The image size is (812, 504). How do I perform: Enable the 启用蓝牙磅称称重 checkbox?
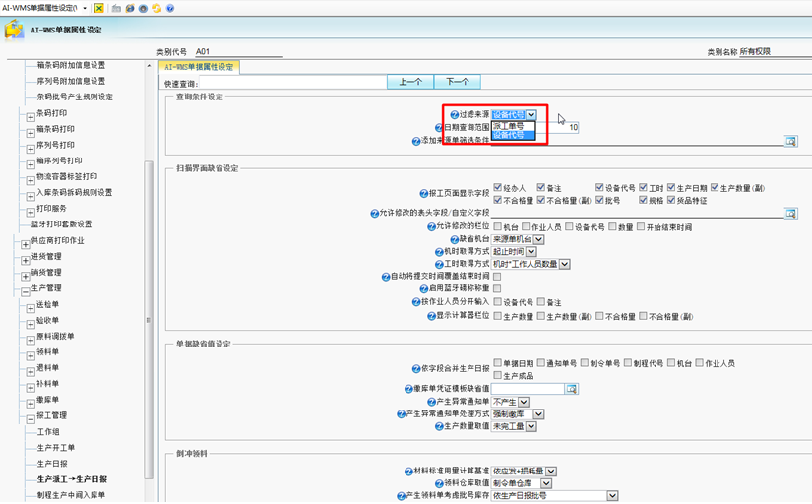497,289
